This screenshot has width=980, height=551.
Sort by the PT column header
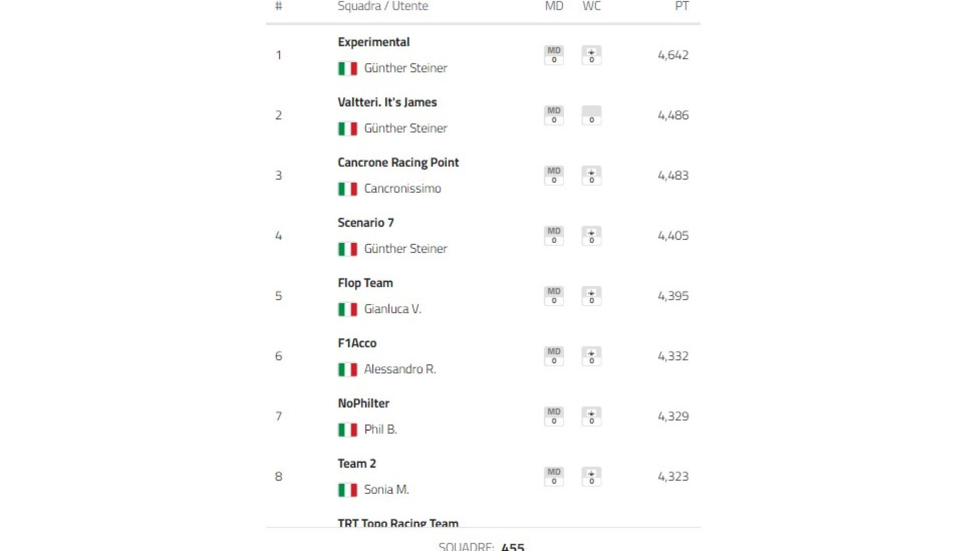(x=682, y=6)
